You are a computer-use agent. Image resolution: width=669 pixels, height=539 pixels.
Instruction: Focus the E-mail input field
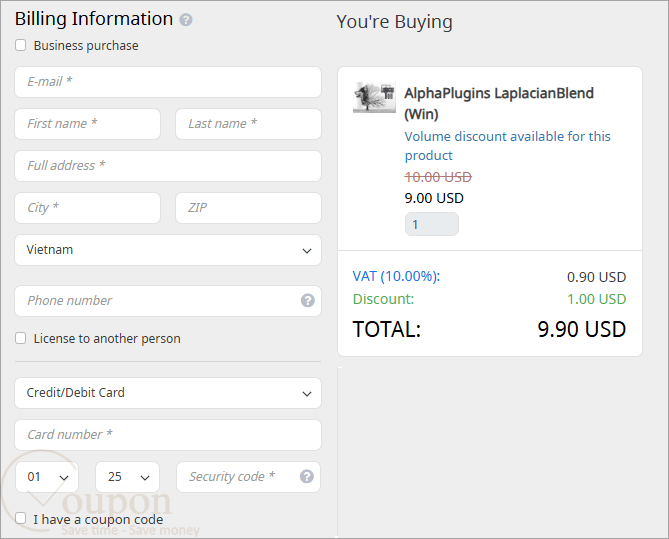(168, 82)
